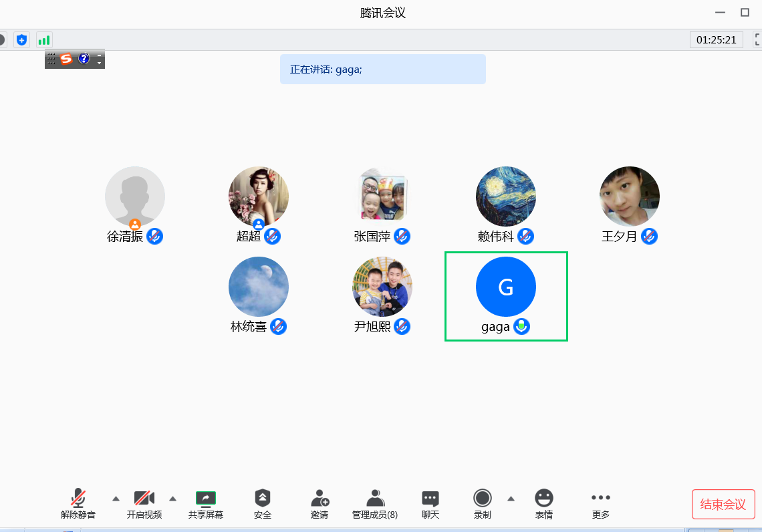Viewport: 762px width, 532px height.
Task: Expand the recording options arrow beside 录制
Action: coord(511,499)
